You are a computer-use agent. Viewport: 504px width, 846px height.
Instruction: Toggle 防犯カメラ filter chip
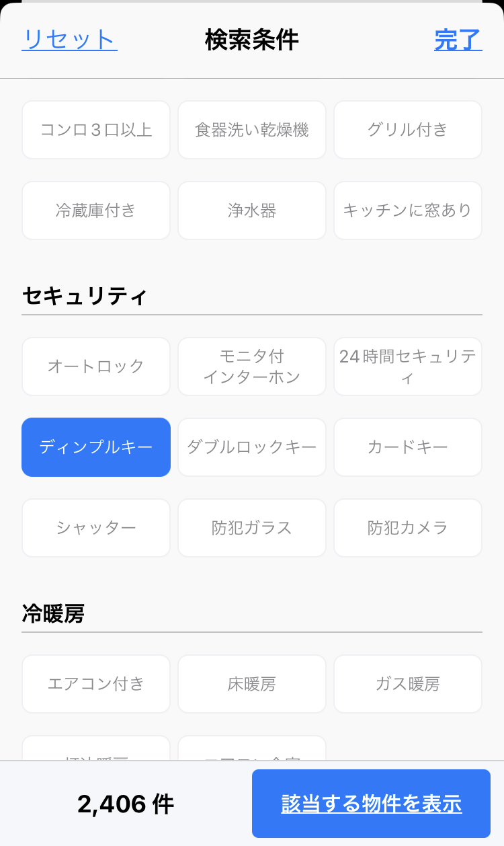point(407,528)
